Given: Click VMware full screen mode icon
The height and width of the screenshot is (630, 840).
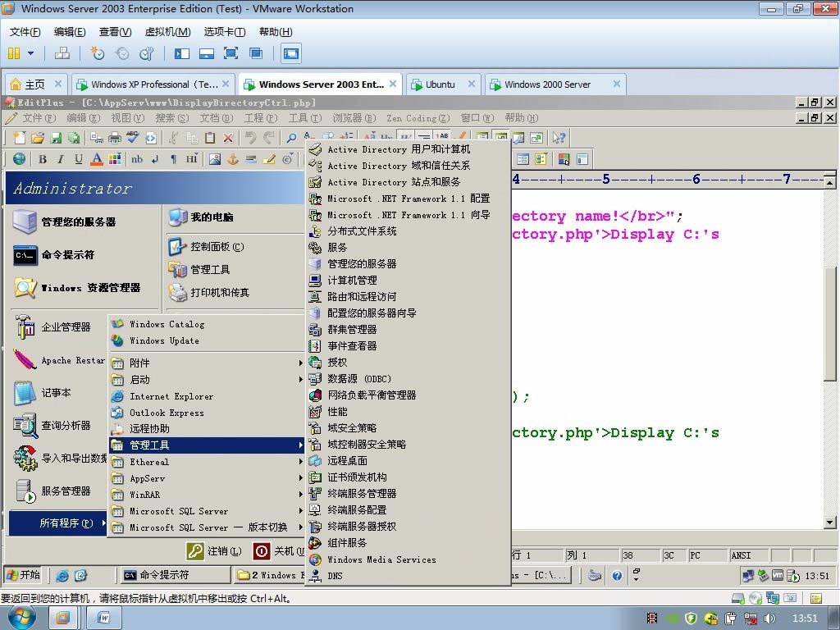Looking at the screenshot, I should [231, 53].
